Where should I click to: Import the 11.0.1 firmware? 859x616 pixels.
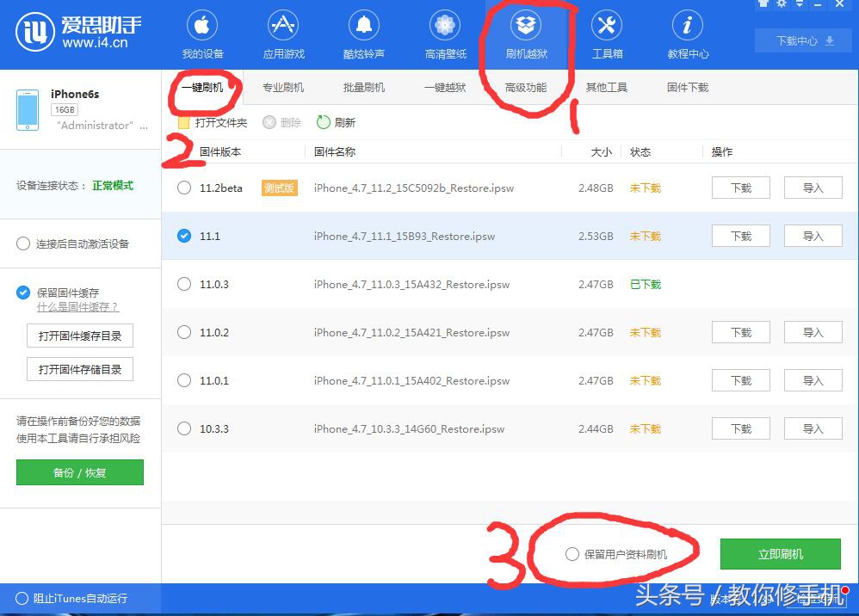pyautogui.click(x=813, y=380)
